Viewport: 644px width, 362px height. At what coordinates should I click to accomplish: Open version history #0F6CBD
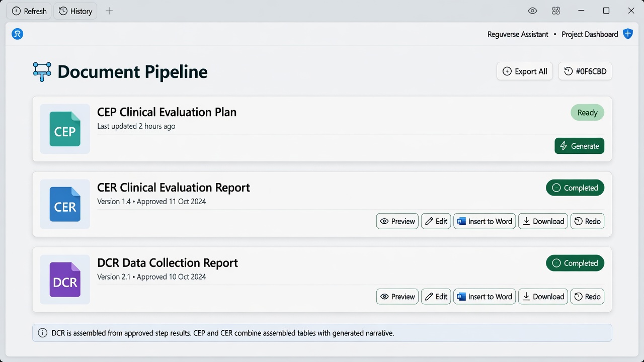[585, 71]
